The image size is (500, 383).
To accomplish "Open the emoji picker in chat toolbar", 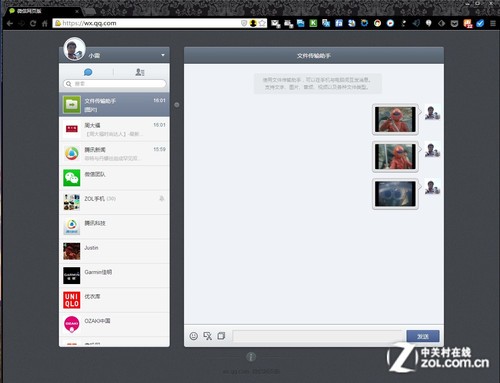I will pyautogui.click(x=193, y=336).
